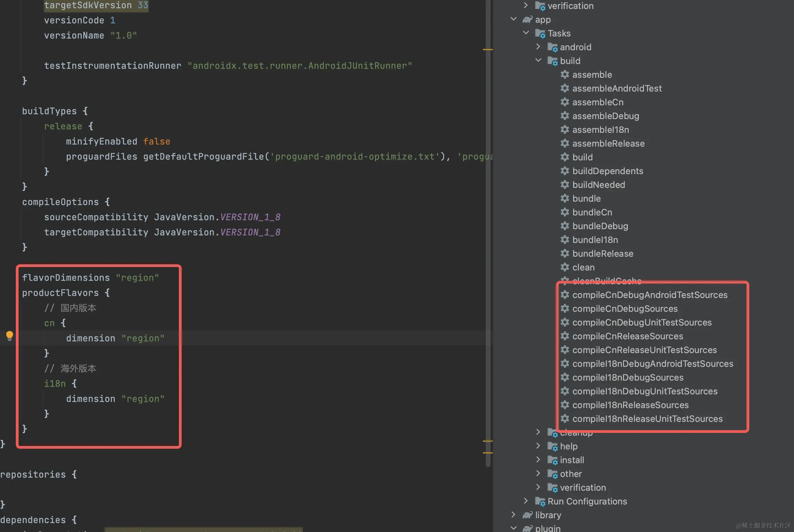The height and width of the screenshot is (532, 794).
Task: Click the library module Gradle icon
Action: tap(527, 515)
